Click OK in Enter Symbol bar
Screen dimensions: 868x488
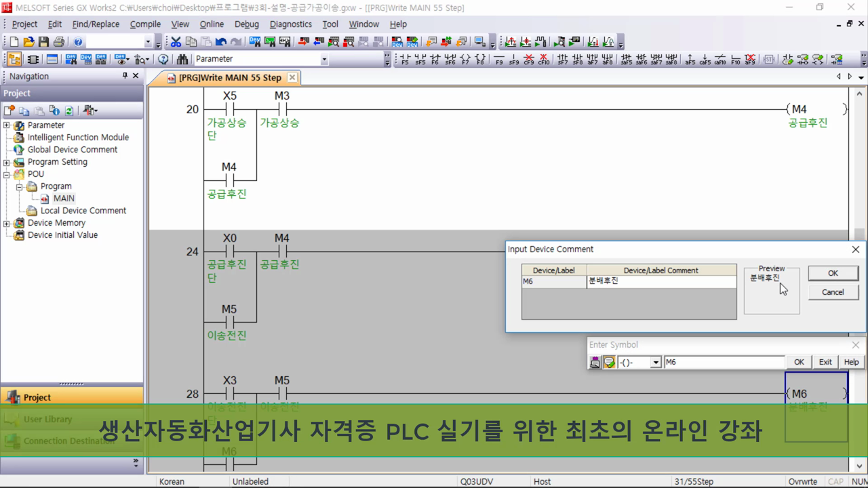click(x=799, y=362)
